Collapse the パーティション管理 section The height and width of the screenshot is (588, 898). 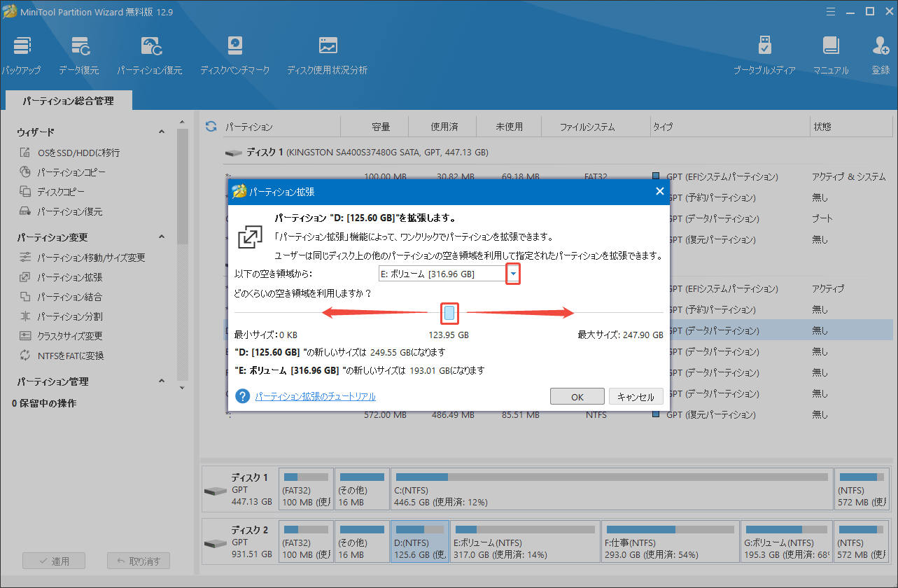[162, 381]
